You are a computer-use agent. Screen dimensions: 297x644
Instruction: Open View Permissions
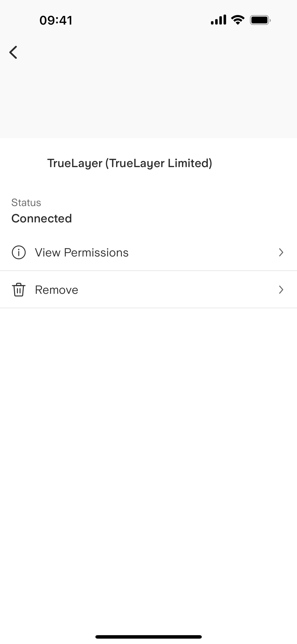[x=82, y=252]
